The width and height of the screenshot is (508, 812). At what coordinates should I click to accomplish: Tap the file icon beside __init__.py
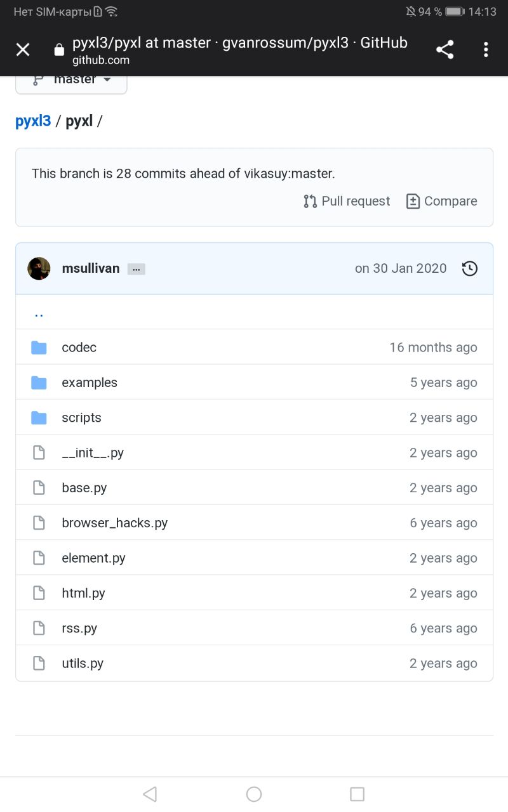pos(39,453)
